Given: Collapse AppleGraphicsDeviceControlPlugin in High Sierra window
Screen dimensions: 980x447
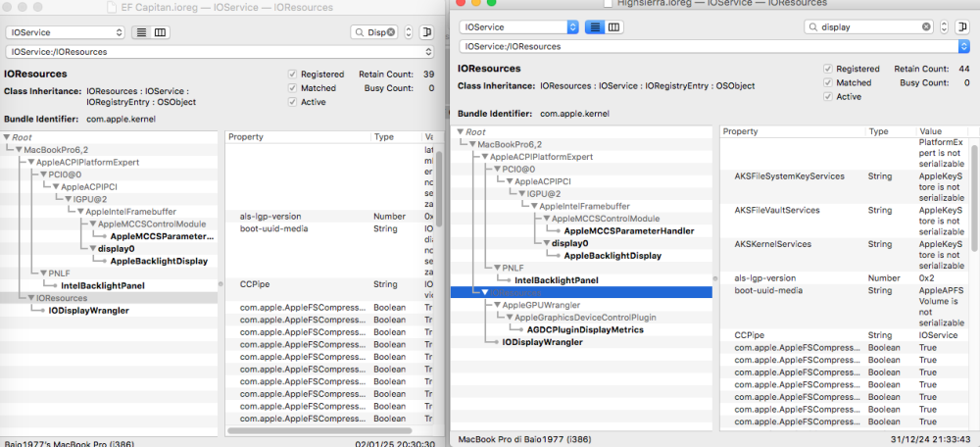Looking at the screenshot, I should [510, 318].
